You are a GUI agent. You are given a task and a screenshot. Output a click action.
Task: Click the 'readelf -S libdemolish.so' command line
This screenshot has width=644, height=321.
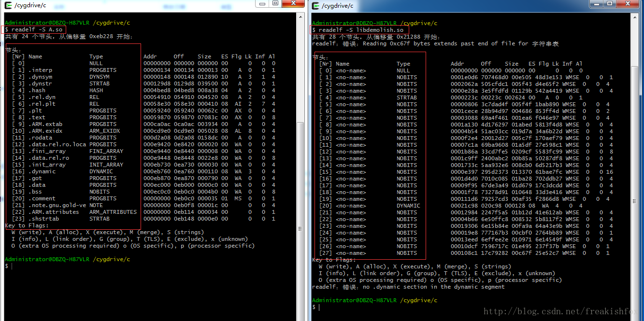[361, 30]
